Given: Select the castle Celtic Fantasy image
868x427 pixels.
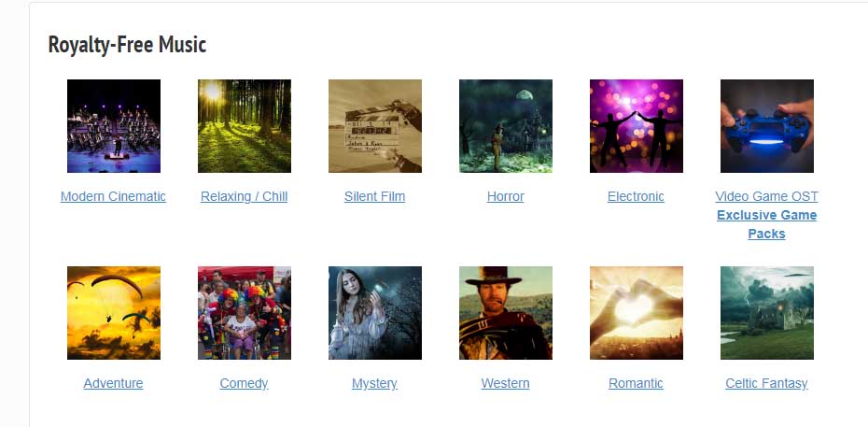Looking at the screenshot, I should [x=766, y=313].
